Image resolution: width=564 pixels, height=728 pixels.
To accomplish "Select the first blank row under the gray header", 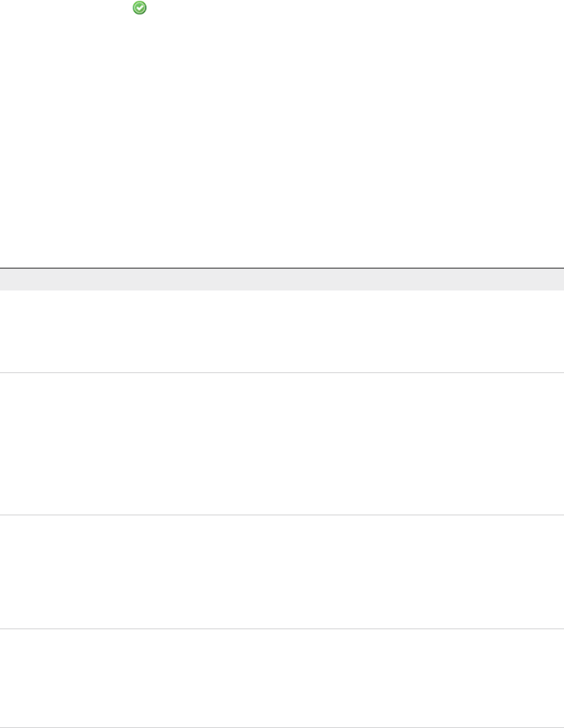I will pyautogui.click(x=282, y=331).
